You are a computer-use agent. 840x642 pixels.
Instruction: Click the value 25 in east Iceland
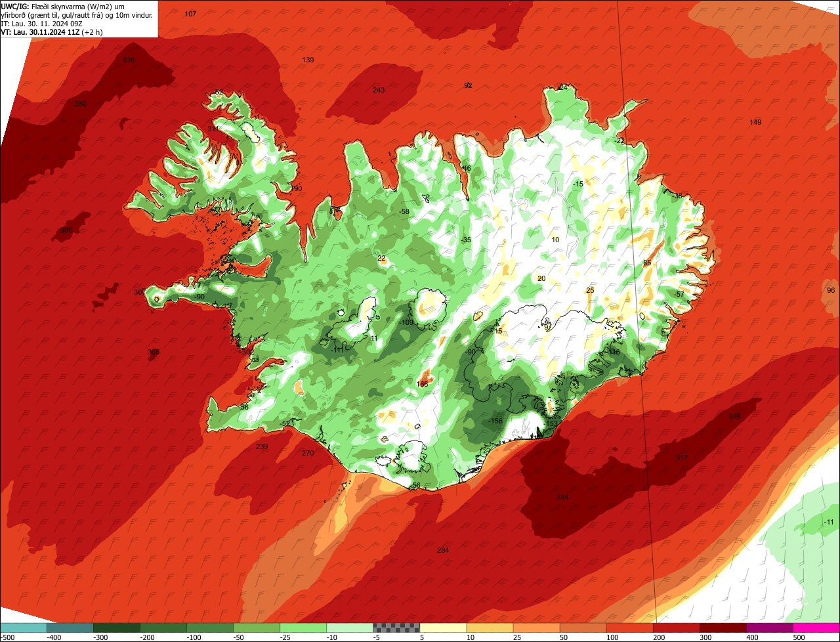click(590, 290)
